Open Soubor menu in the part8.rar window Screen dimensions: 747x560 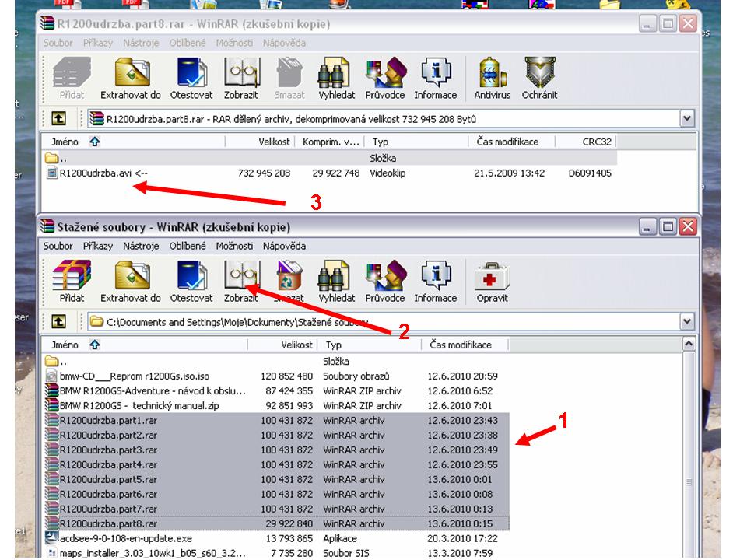[x=58, y=43]
